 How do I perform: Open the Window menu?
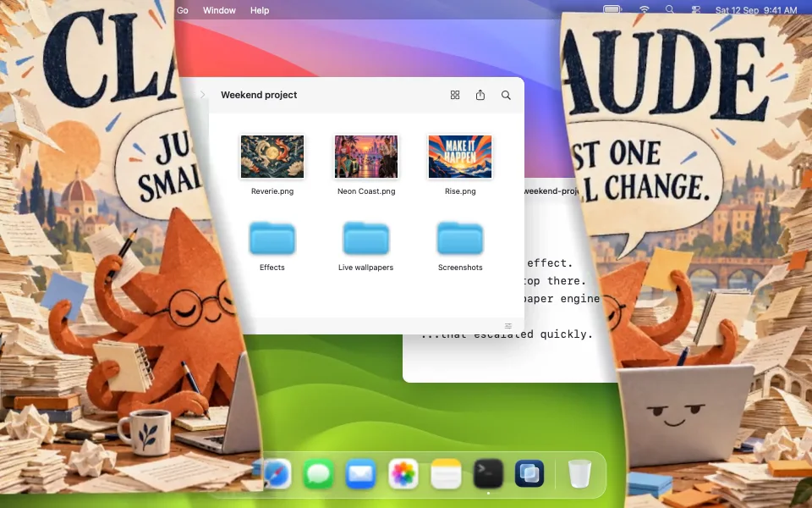pyautogui.click(x=219, y=10)
